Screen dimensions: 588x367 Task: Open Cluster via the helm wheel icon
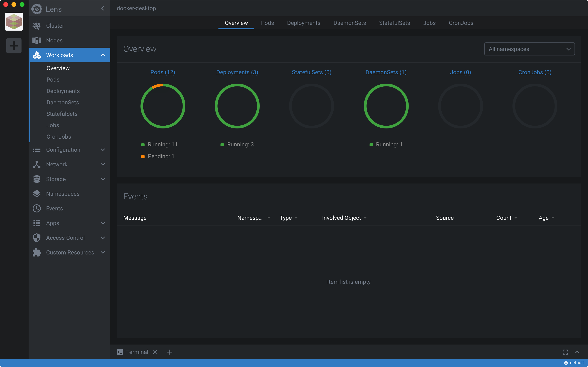pyautogui.click(x=37, y=26)
